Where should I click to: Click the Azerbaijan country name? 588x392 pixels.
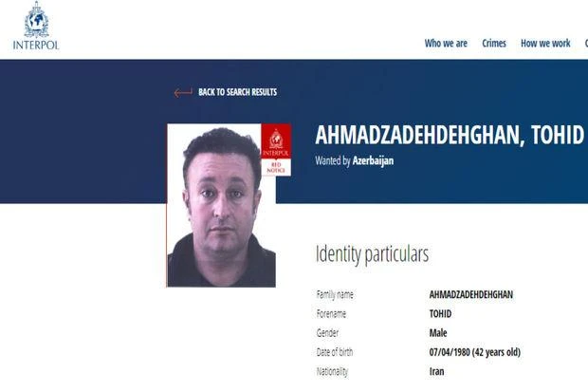(x=373, y=160)
